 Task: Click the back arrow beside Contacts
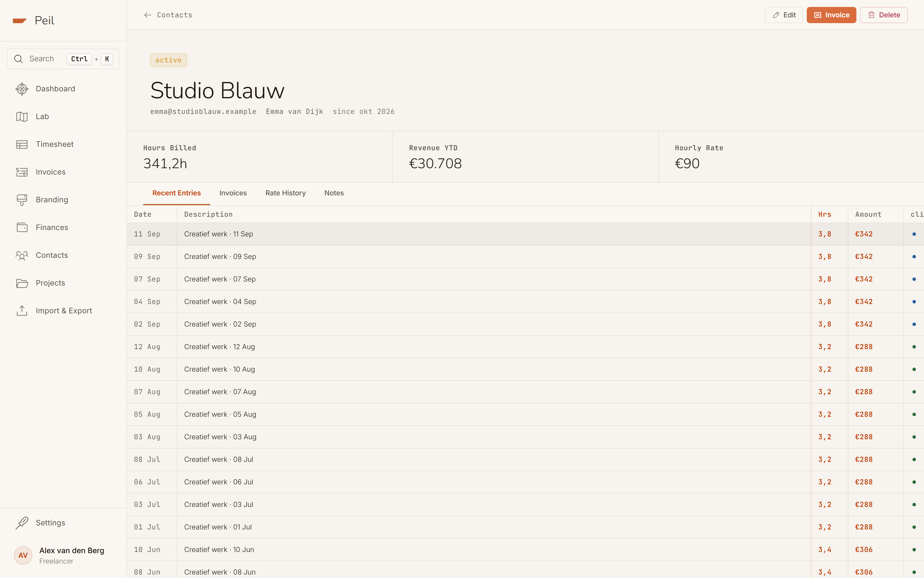click(148, 15)
